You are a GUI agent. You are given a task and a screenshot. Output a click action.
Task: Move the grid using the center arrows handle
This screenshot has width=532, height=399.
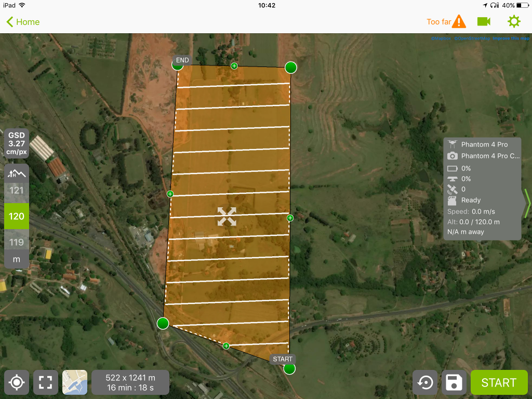tap(227, 217)
